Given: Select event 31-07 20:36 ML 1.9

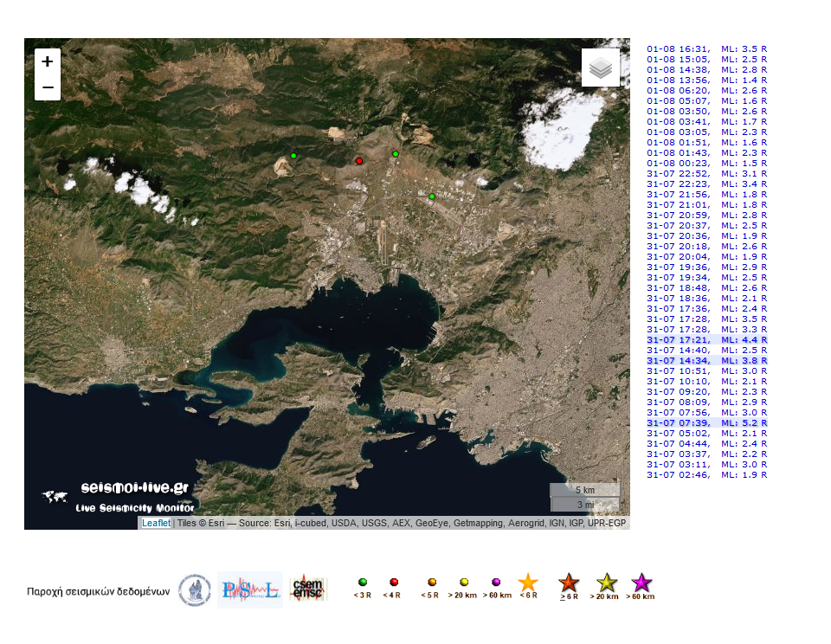Looking at the screenshot, I should coord(707,235).
